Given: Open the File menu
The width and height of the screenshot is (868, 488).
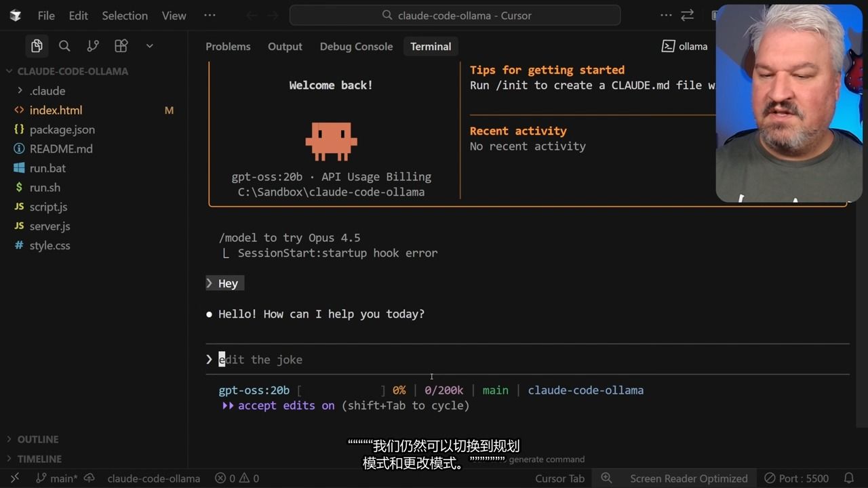Looking at the screenshot, I should click(x=46, y=16).
